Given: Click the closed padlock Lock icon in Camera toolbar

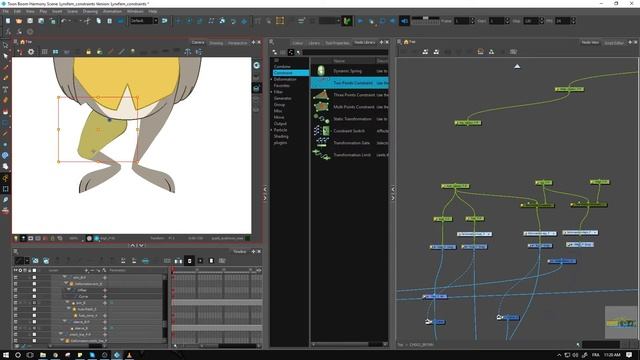Looking at the screenshot, I should (x=89, y=52).
